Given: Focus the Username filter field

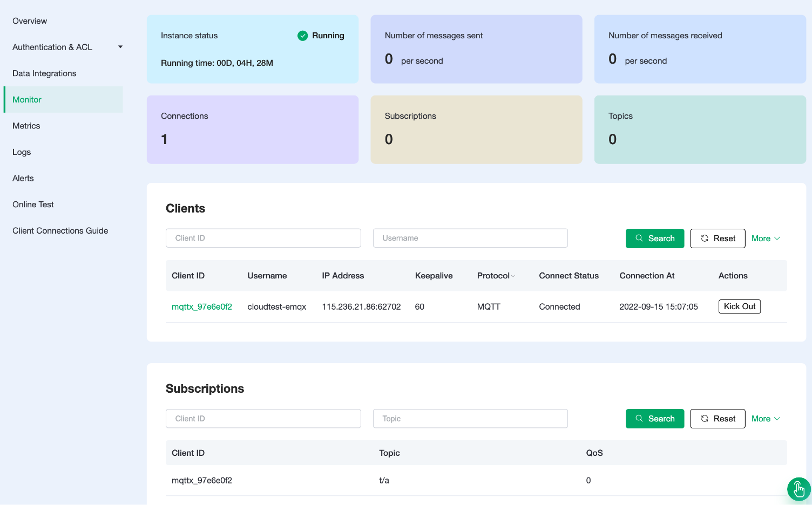Looking at the screenshot, I should 470,238.
